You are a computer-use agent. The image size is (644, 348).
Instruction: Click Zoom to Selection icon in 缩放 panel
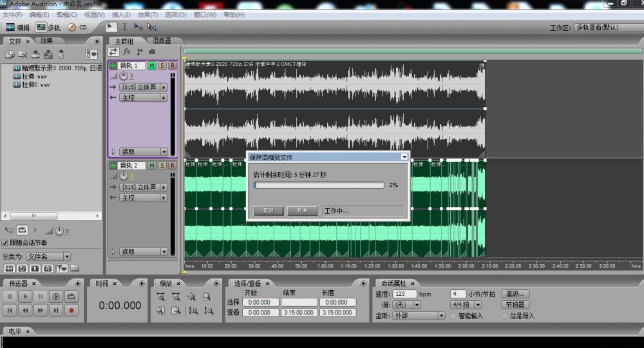click(207, 296)
